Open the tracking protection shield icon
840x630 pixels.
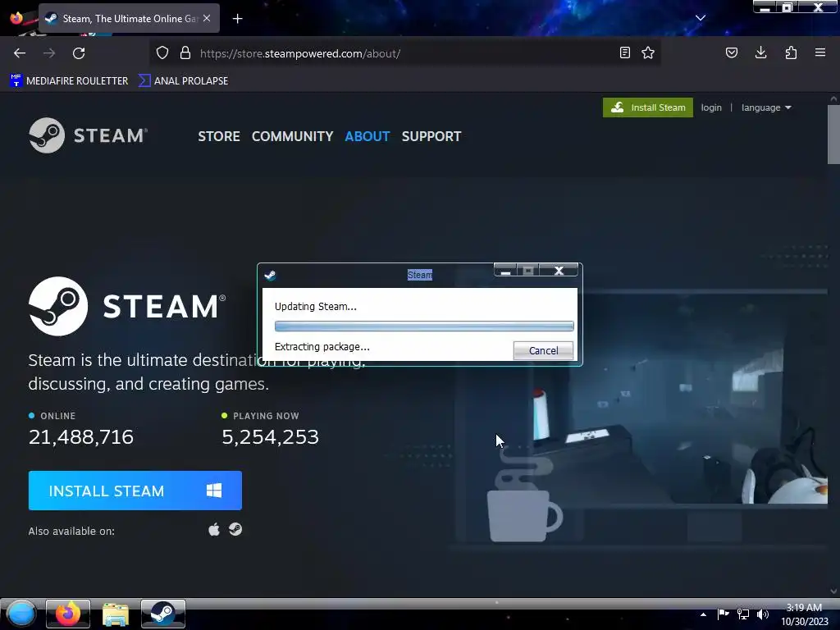coord(162,53)
